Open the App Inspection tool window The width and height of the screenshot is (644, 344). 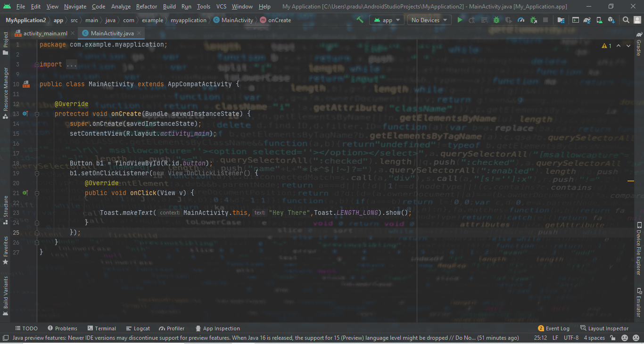(217, 328)
